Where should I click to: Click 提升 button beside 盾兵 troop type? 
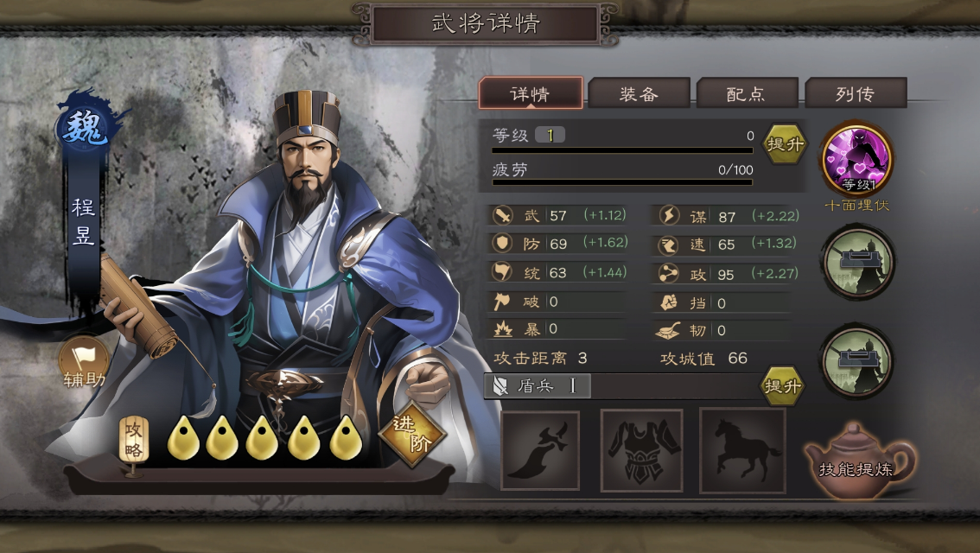(782, 385)
